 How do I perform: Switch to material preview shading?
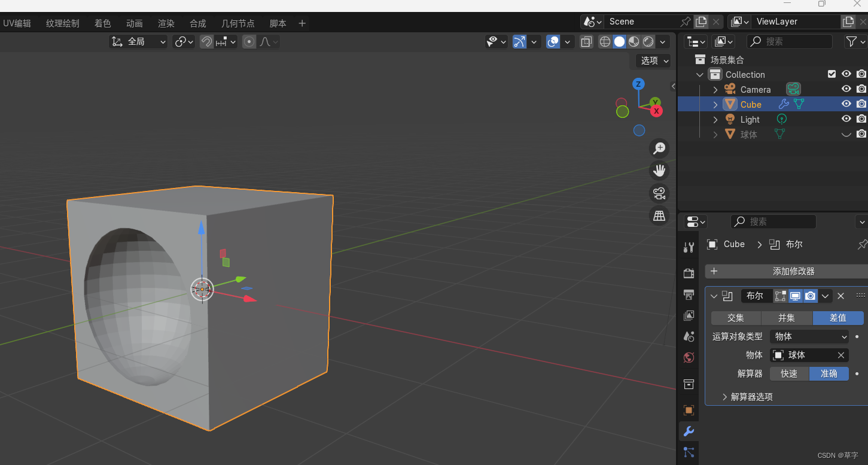634,42
